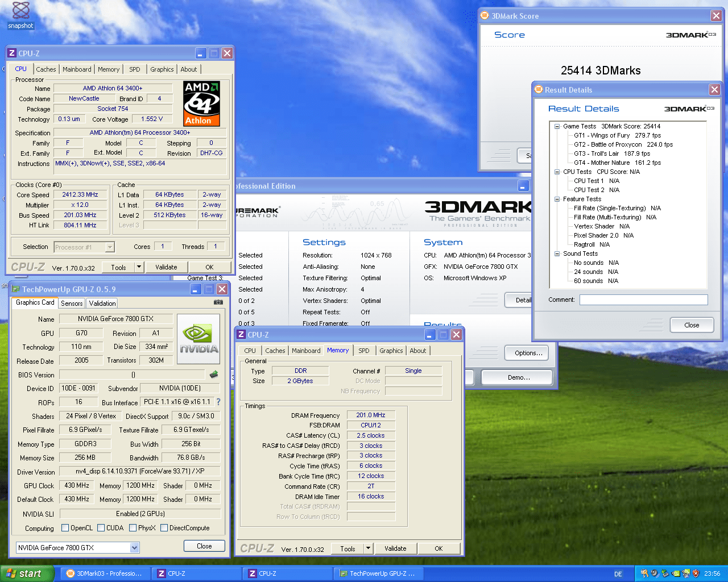
Task: Click the system clock showing 23:56
Action: (712, 574)
